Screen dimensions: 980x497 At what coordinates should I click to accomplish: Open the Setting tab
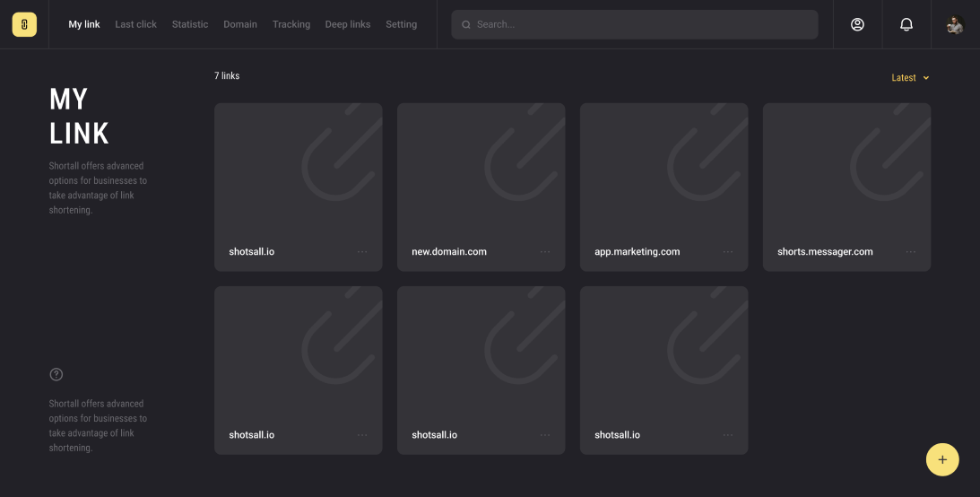coord(401,24)
